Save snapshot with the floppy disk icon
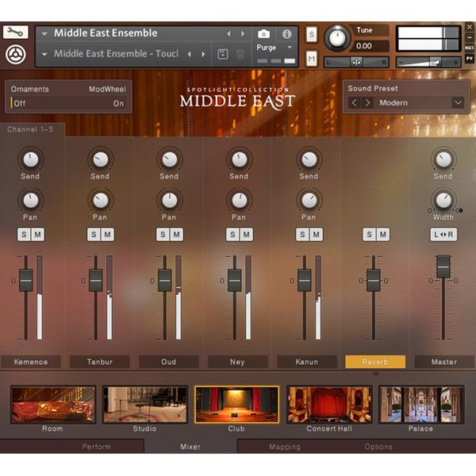The image size is (476, 476). [x=223, y=54]
